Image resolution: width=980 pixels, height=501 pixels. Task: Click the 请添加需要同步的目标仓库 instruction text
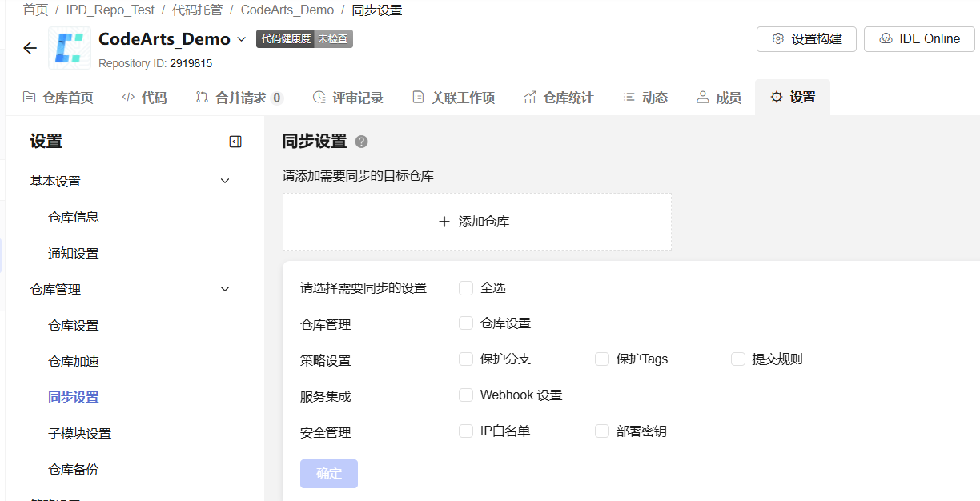point(358,175)
